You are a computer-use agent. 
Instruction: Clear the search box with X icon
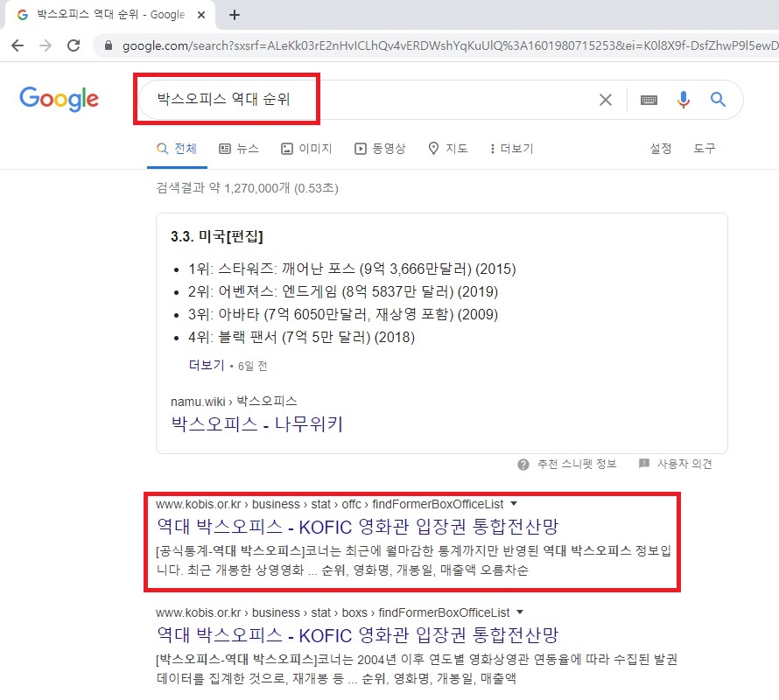tap(606, 100)
